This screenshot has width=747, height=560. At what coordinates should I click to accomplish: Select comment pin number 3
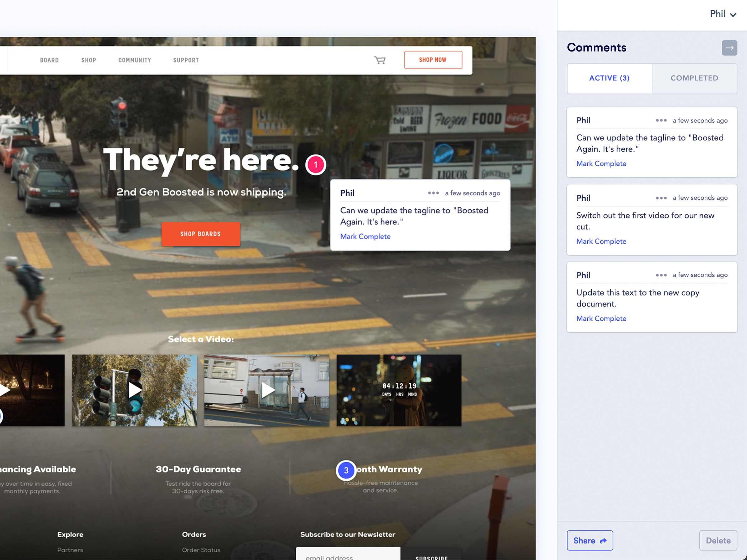(346, 470)
